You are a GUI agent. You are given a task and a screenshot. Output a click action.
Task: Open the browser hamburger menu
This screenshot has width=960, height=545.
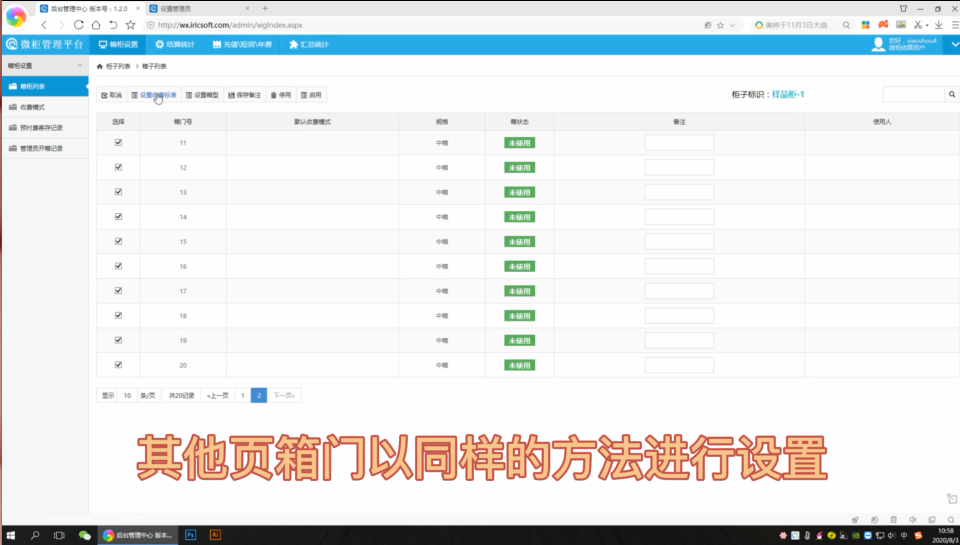[x=955, y=25]
